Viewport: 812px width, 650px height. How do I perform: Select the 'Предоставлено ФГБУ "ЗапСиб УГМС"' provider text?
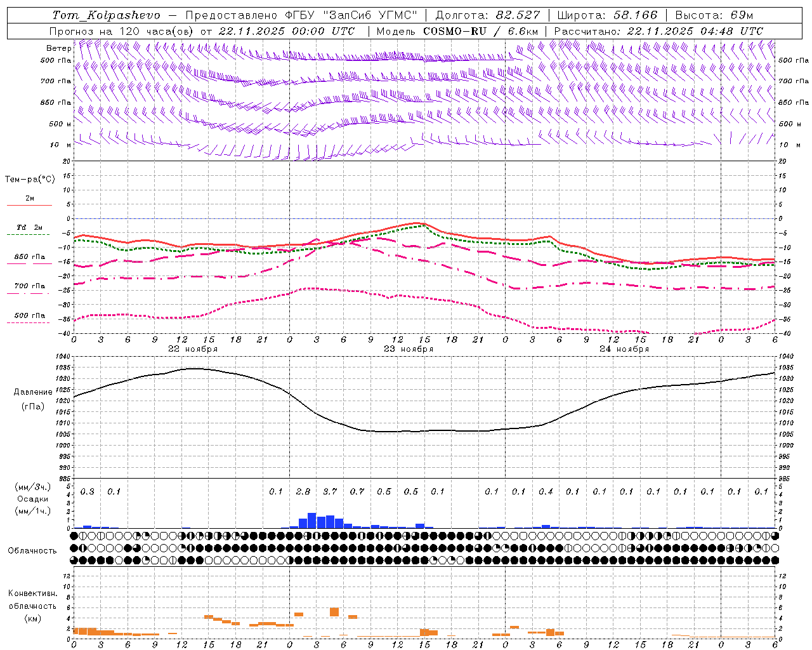coord(301,15)
